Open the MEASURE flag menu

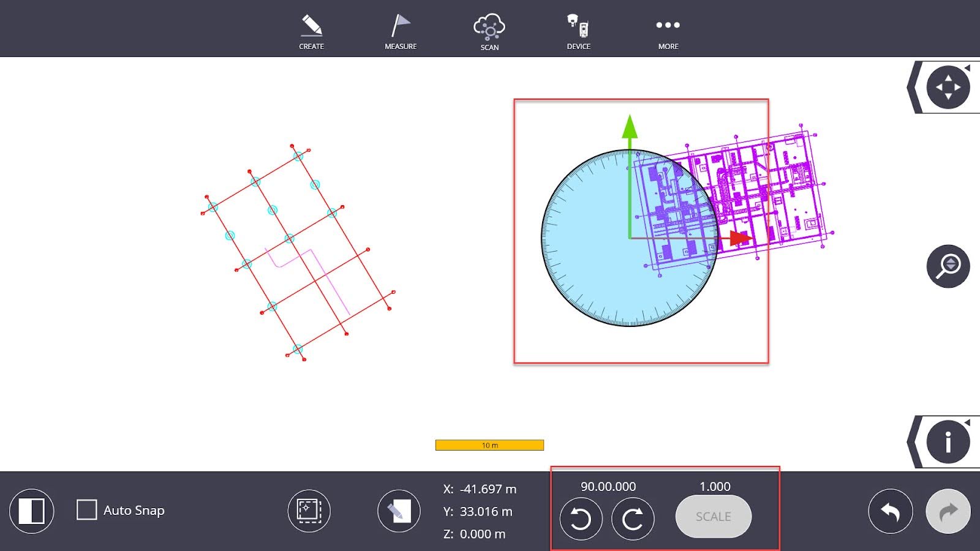pos(401,32)
